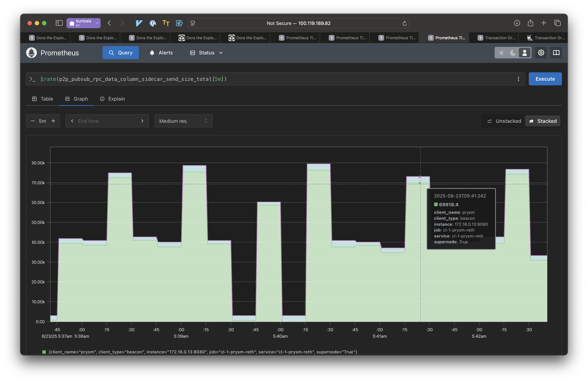This screenshot has width=588, height=382.
Task: Move end time earlier with left chevron
Action: (x=72, y=121)
